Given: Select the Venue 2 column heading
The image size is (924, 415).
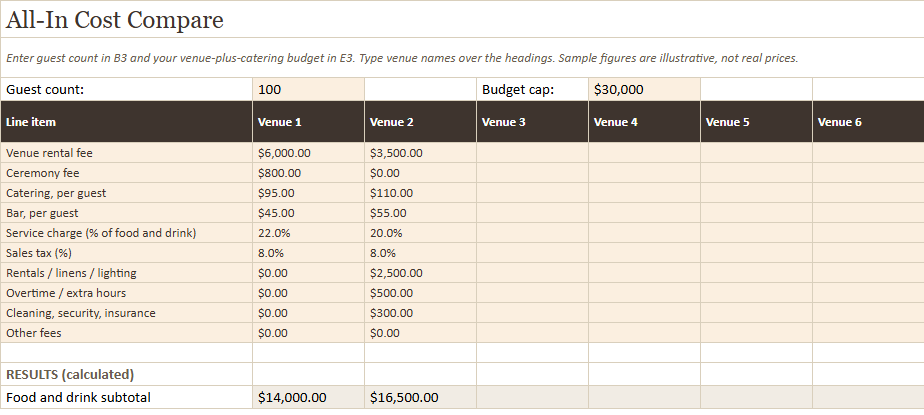Looking at the screenshot, I should click(x=420, y=122).
